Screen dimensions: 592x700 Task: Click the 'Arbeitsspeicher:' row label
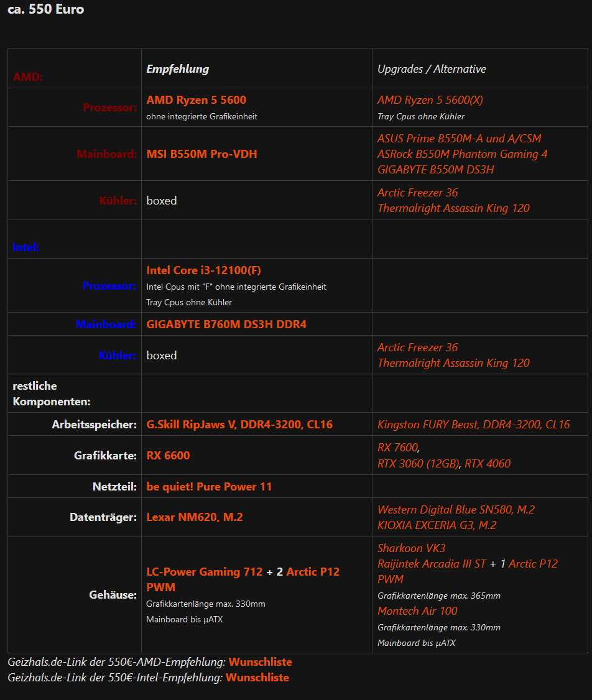[x=94, y=425]
